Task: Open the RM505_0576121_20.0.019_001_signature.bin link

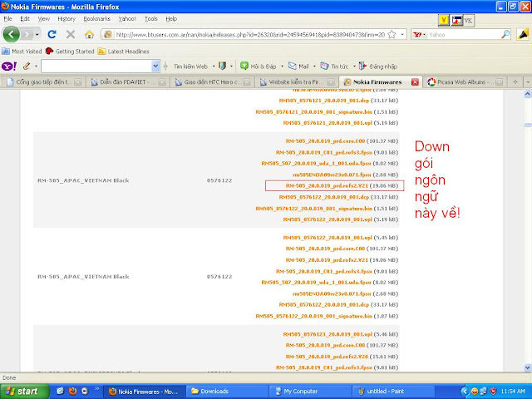Action: point(314,111)
